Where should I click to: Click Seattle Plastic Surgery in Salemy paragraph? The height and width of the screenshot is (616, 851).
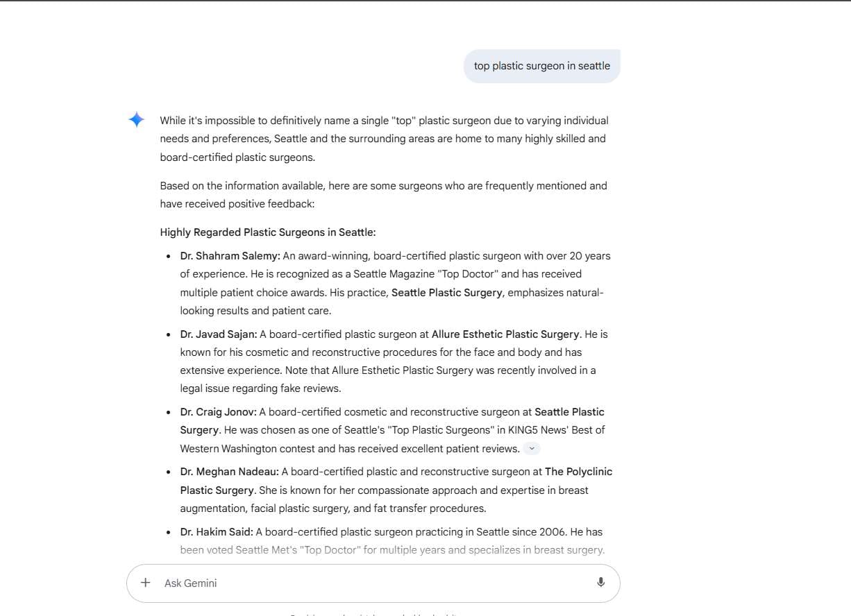click(x=446, y=293)
